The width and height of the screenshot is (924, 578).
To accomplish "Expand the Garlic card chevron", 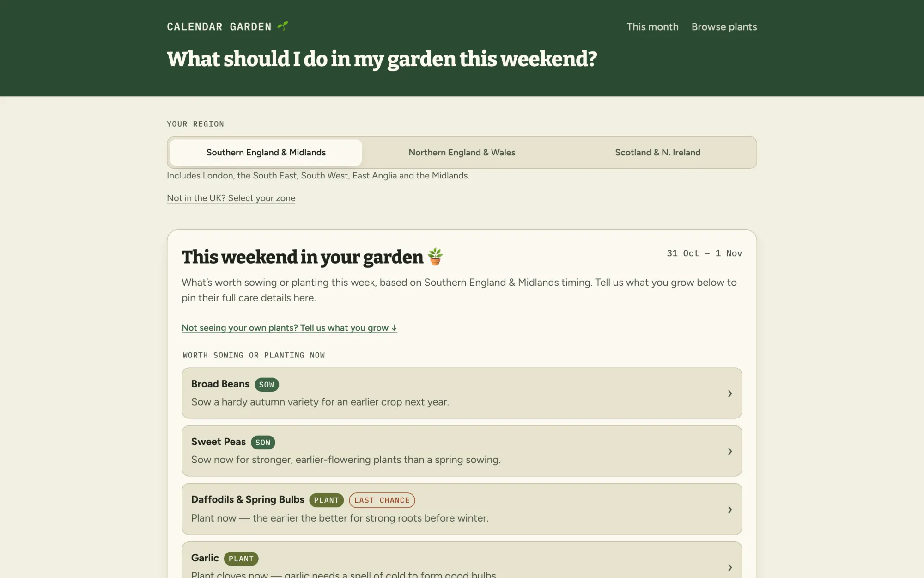I will pyautogui.click(x=730, y=567).
